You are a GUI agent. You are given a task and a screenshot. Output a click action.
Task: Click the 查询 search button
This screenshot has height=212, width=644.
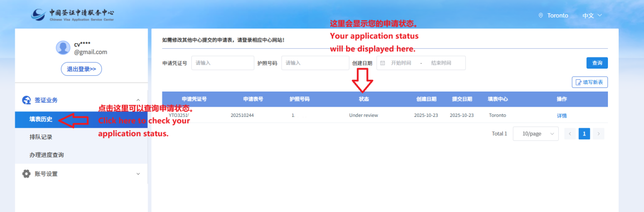(597, 63)
